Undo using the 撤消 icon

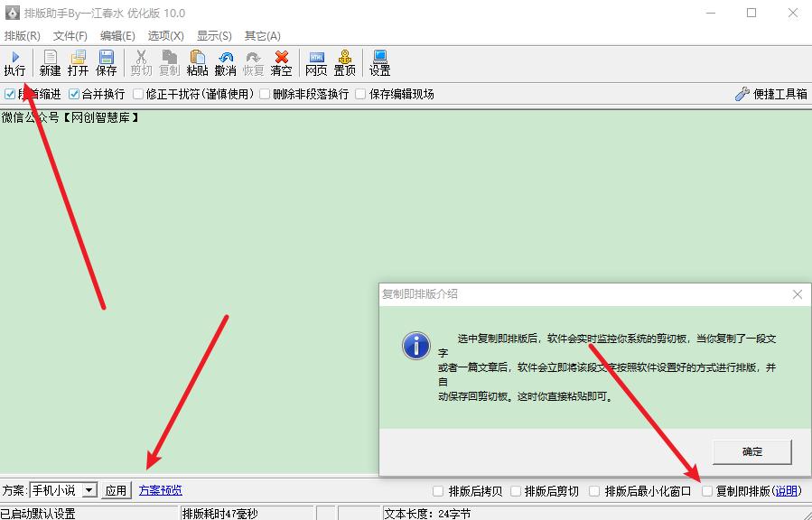(226, 61)
